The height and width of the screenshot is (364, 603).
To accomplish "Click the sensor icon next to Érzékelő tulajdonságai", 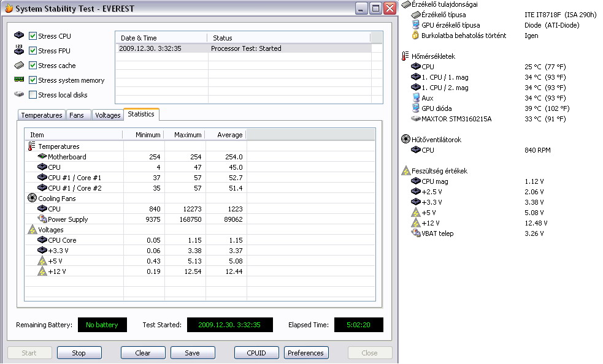I will [x=405, y=5].
